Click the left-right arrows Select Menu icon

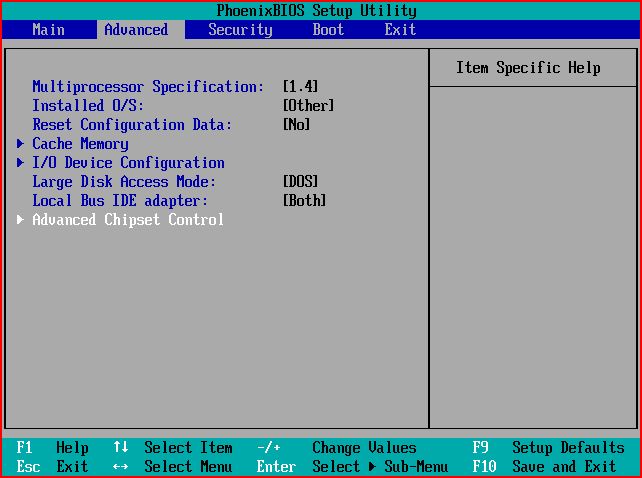(x=120, y=466)
